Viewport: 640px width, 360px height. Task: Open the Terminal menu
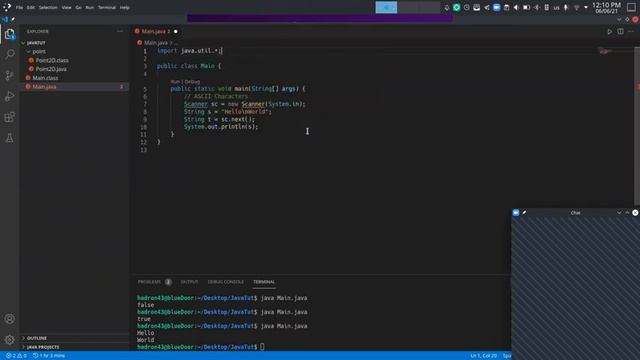click(x=107, y=7)
